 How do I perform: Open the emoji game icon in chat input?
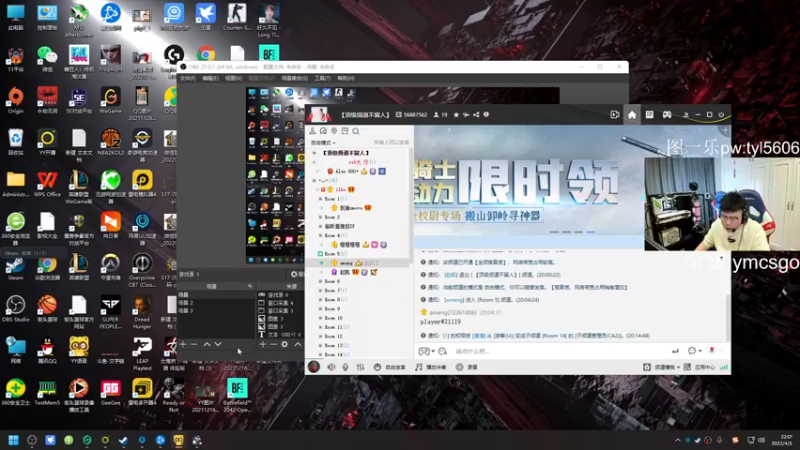(423, 351)
